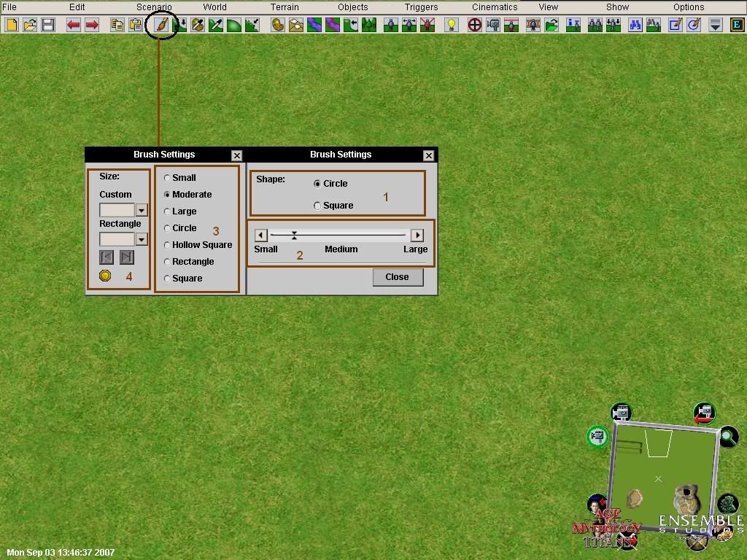Click the brush size slider track at Medium
The width and height of the screenshot is (747, 560).
pyautogui.click(x=340, y=235)
